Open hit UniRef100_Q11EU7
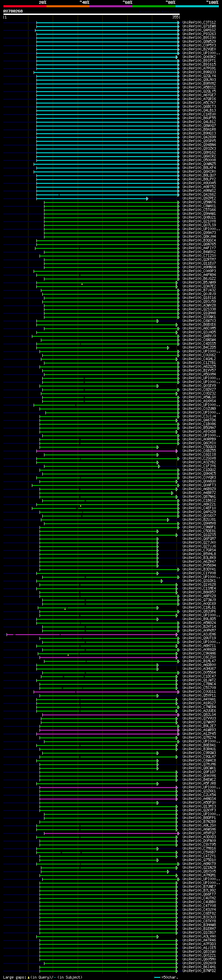This screenshot has width=222, height=980. tap(199, 263)
